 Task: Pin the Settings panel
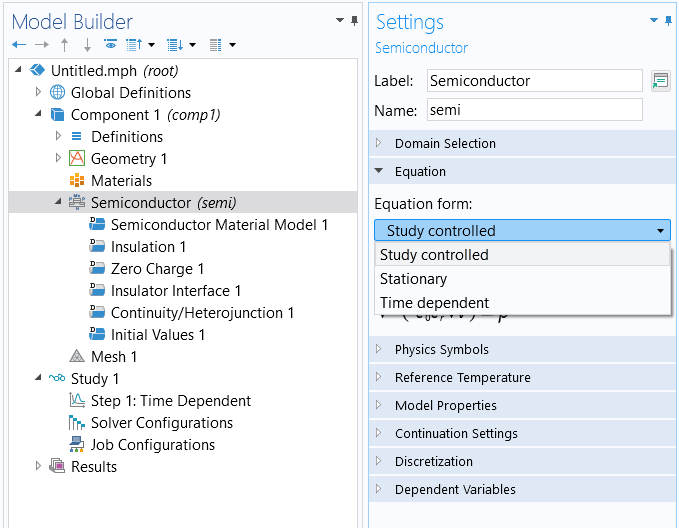tap(669, 20)
